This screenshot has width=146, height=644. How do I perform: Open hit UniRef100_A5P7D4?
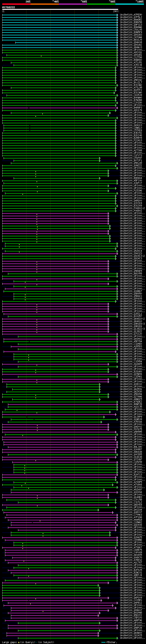131,342
